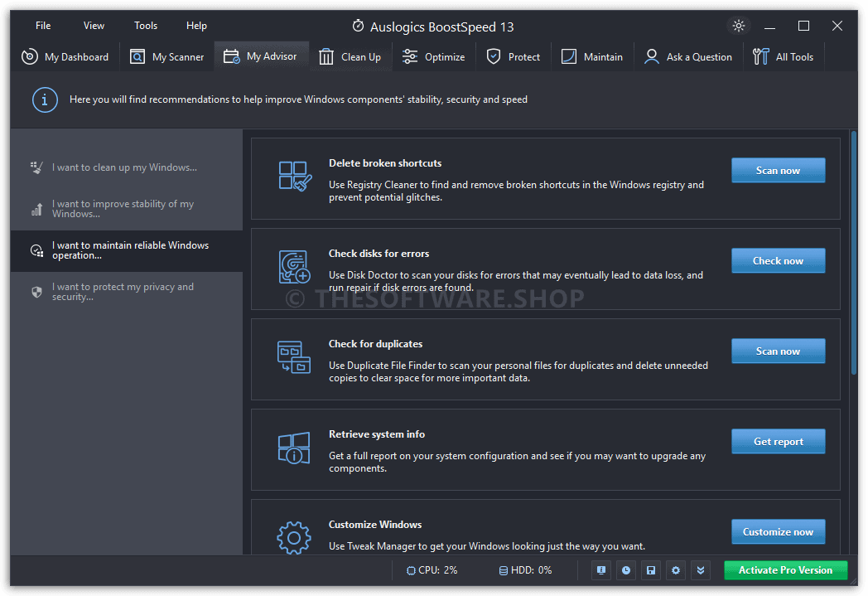Click the HDD: 0% status indicator
Viewport: 868px width, 596px height.
(525, 570)
